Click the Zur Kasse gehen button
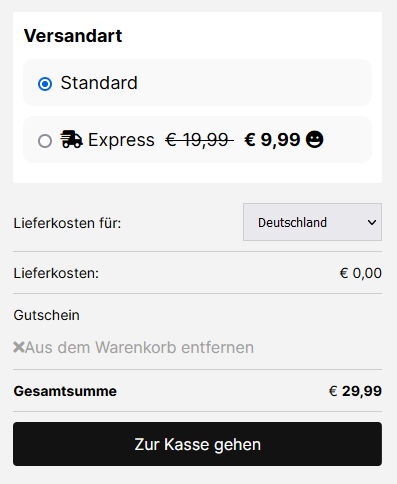Viewport: 397px width, 484px height. 197,444
